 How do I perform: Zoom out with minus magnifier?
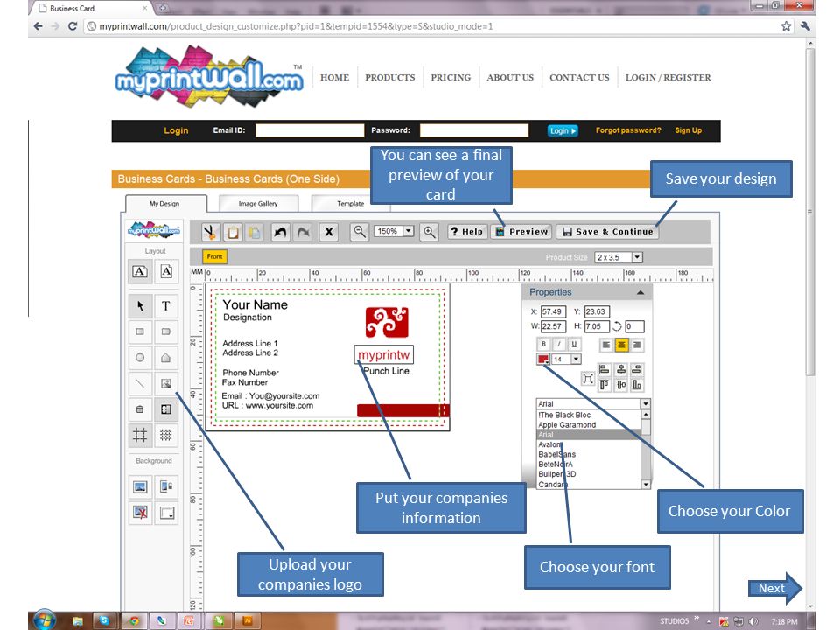click(360, 232)
